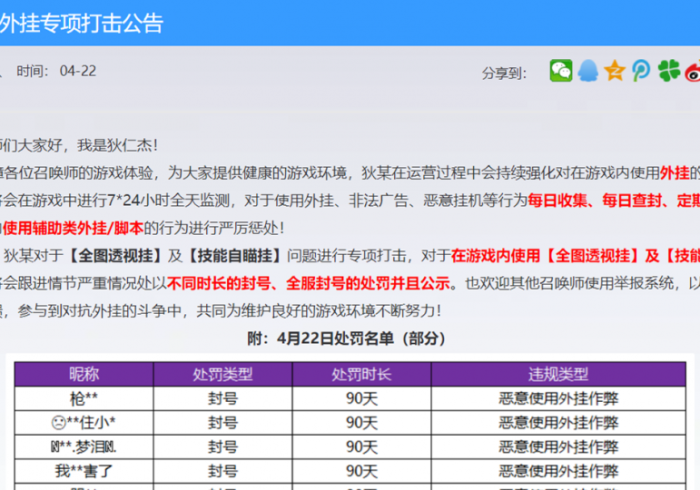Share to QQ using penguin icon
This screenshot has height=490, width=700.
point(588,71)
